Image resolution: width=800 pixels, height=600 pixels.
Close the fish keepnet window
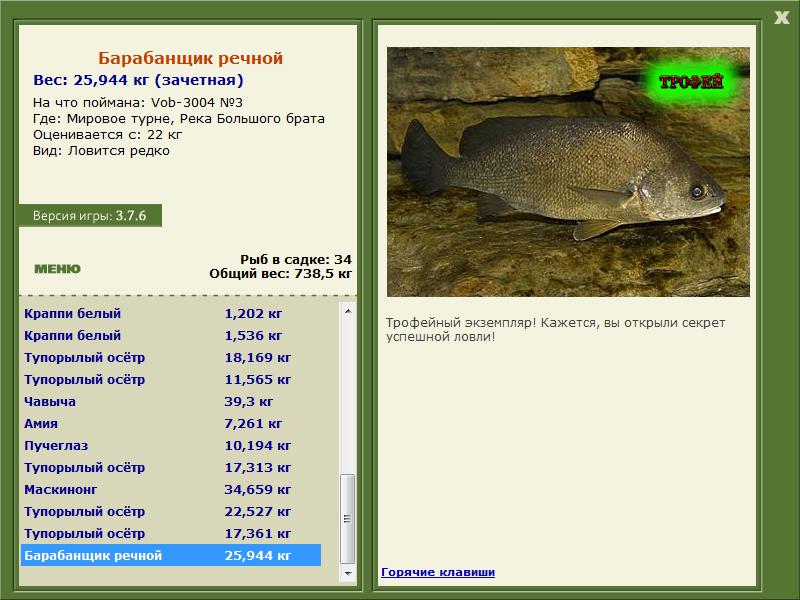click(x=781, y=18)
